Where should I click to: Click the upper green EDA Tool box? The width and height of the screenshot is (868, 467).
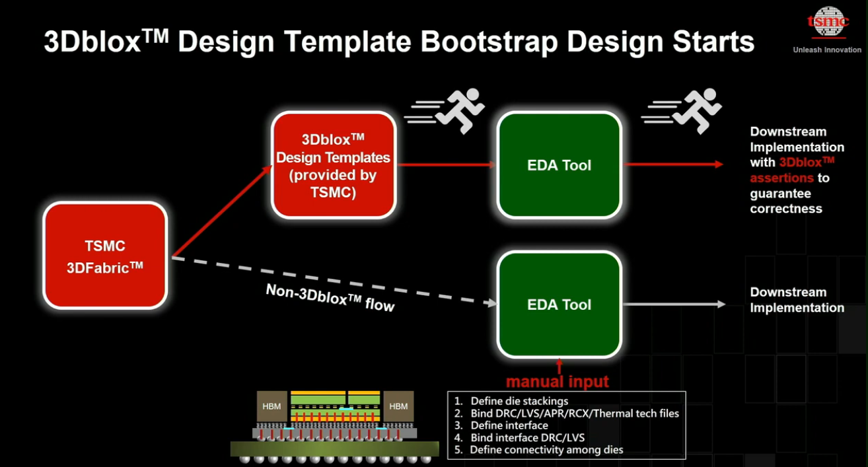click(559, 165)
